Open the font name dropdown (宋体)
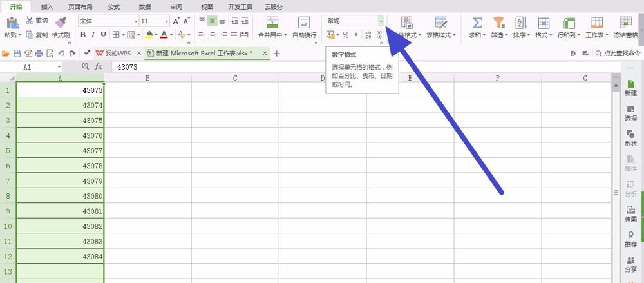This screenshot has height=283, width=644. [x=136, y=21]
